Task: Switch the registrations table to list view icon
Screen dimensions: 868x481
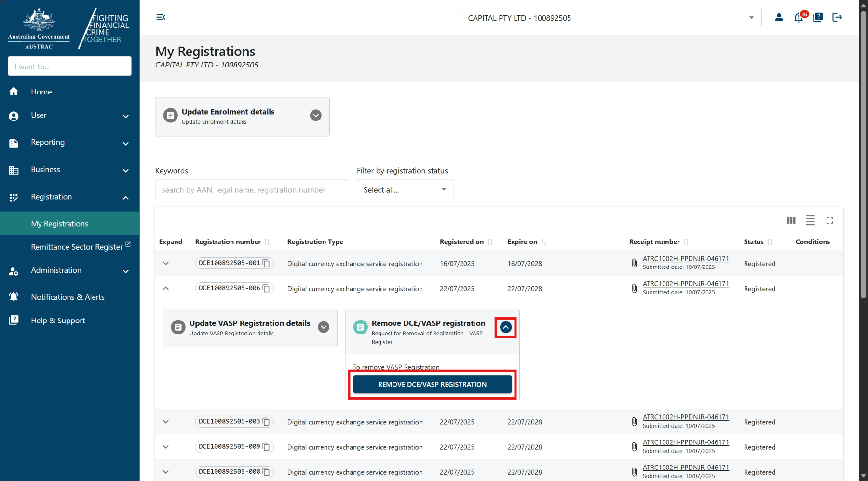Action: [810, 220]
